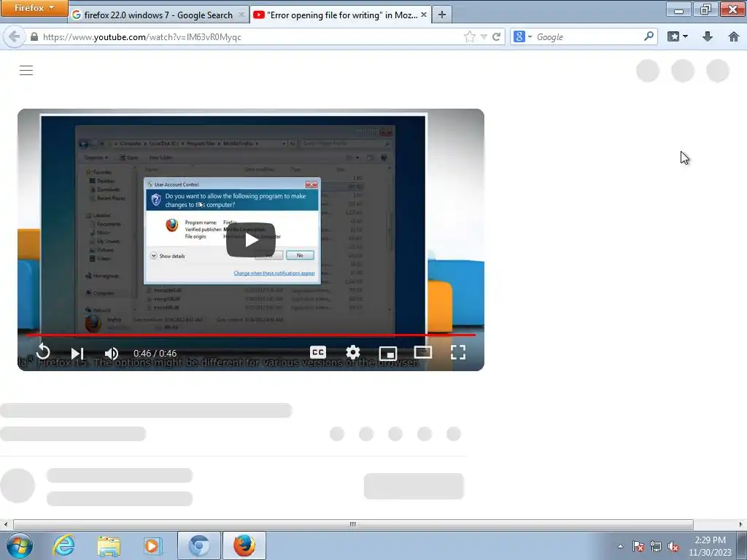Open the bookmarks menu button
Image resolution: width=747 pixels, height=560 pixels.
(678, 36)
